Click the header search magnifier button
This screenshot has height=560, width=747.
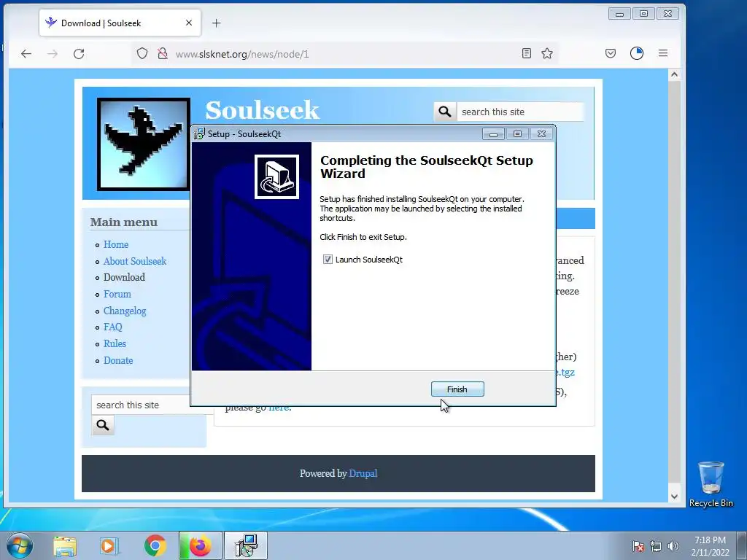[444, 112]
